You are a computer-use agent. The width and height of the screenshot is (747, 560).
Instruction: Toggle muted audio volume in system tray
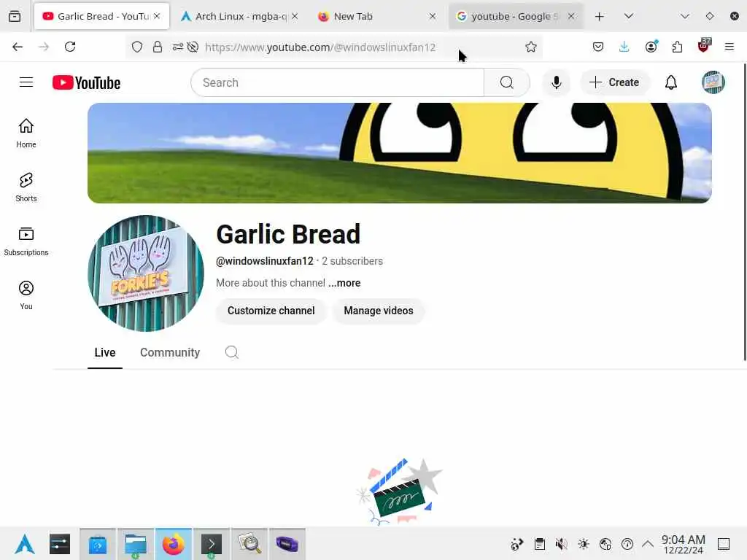pyautogui.click(x=561, y=544)
